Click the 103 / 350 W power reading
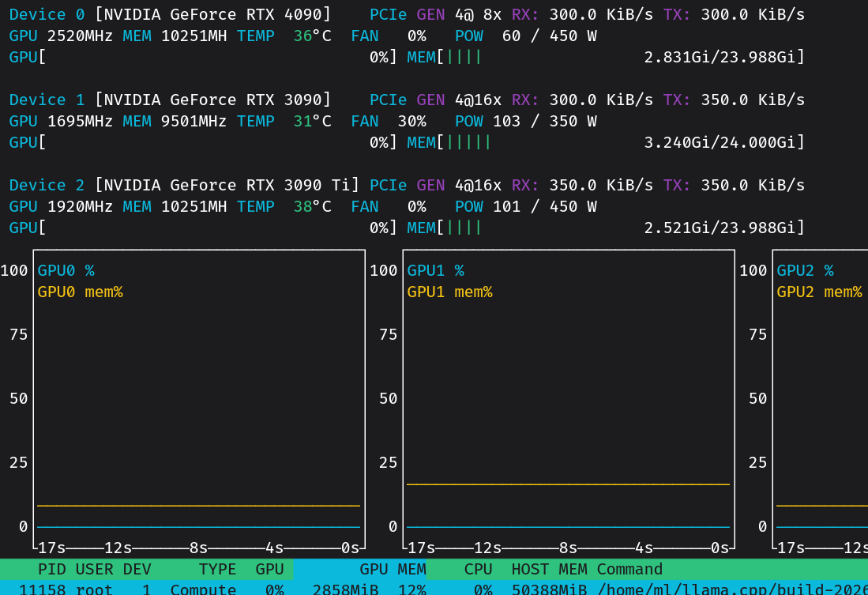The width and height of the screenshot is (868, 595). [x=545, y=121]
